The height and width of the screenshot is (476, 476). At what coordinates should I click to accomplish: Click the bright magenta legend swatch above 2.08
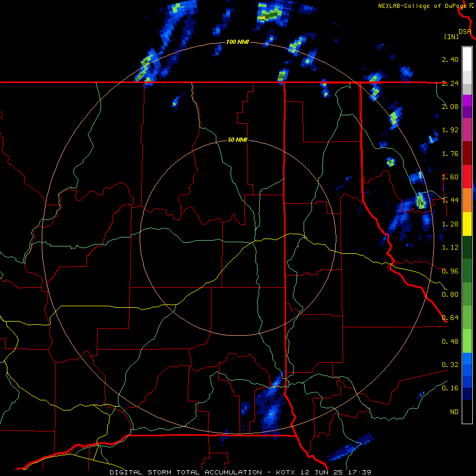coord(467,100)
